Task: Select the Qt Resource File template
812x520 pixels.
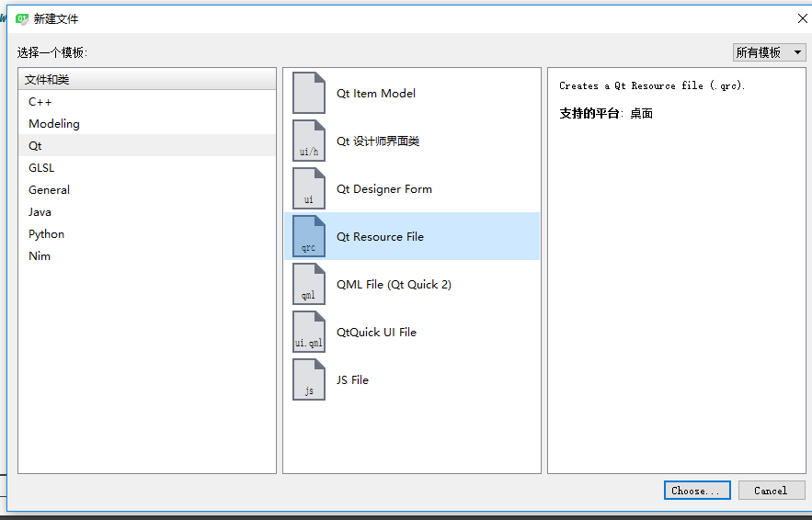Action: pyautogui.click(x=412, y=236)
